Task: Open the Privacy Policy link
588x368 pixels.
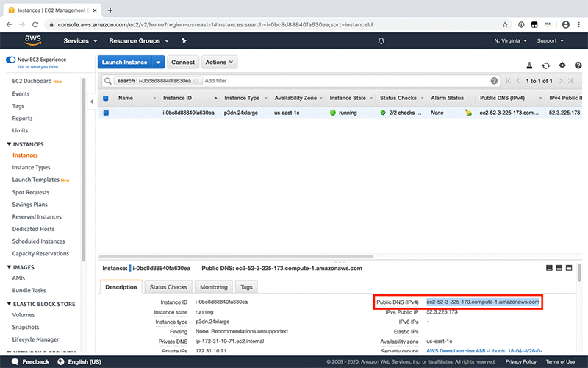Action: (x=520, y=361)
